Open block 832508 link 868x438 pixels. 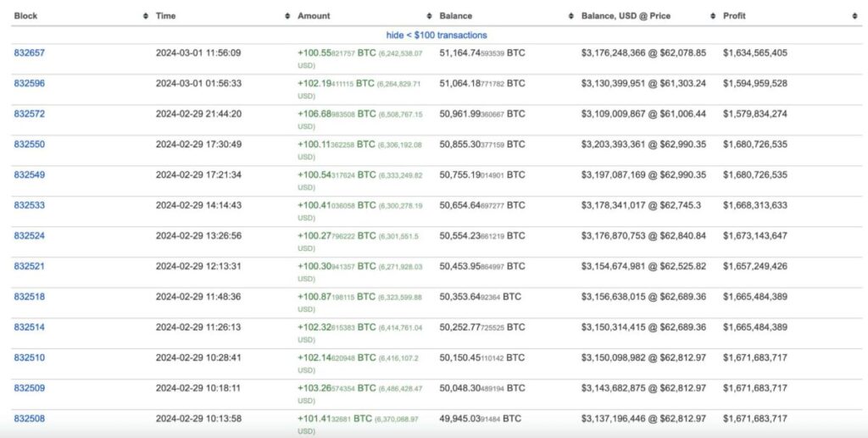pos(30,419)
